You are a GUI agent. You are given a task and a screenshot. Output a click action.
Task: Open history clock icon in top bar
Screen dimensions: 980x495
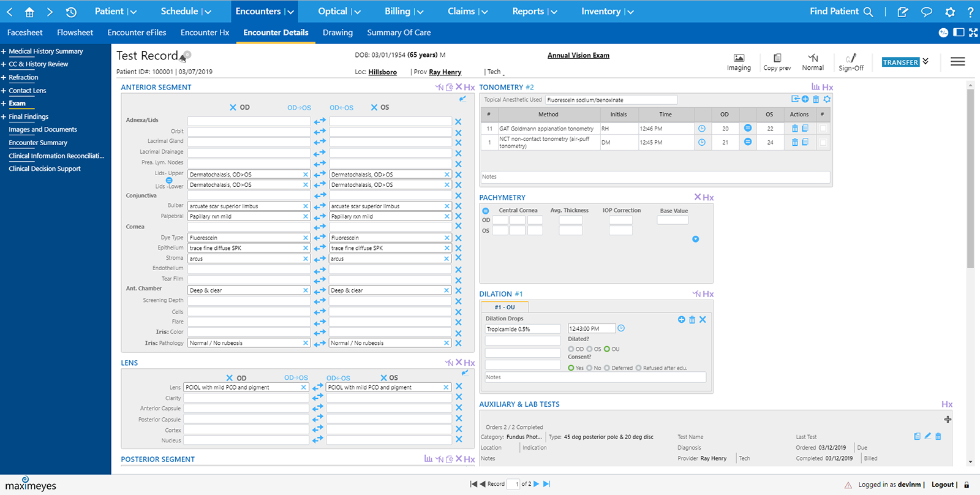pyautogui.click(x=71, y=12)
